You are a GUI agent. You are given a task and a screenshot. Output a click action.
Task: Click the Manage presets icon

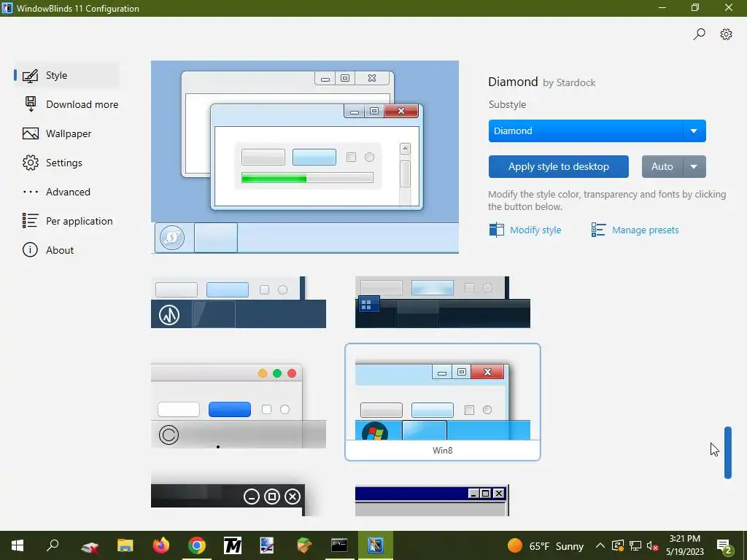tap(598, 230)
